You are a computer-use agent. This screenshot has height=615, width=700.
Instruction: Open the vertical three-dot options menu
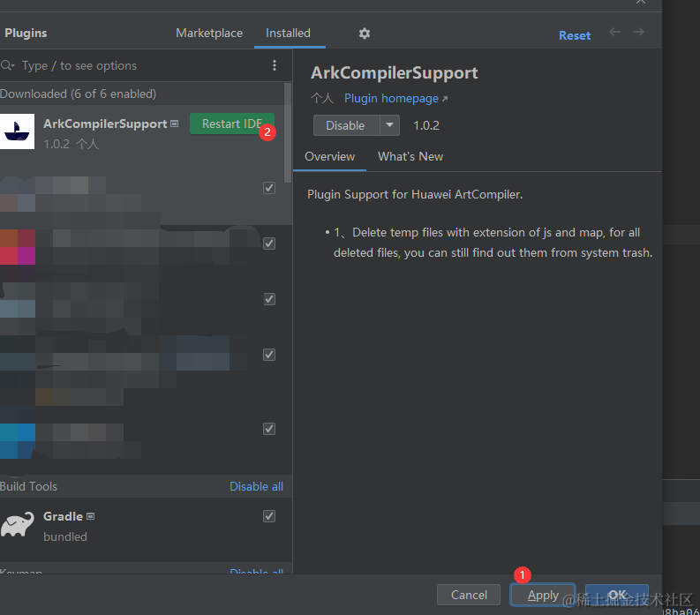(x=275, y=65)
